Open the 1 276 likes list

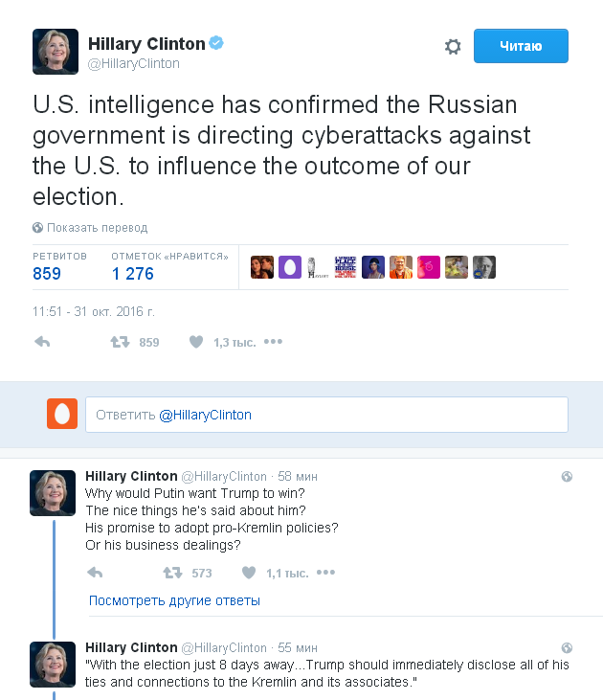[x=132, y=274]
